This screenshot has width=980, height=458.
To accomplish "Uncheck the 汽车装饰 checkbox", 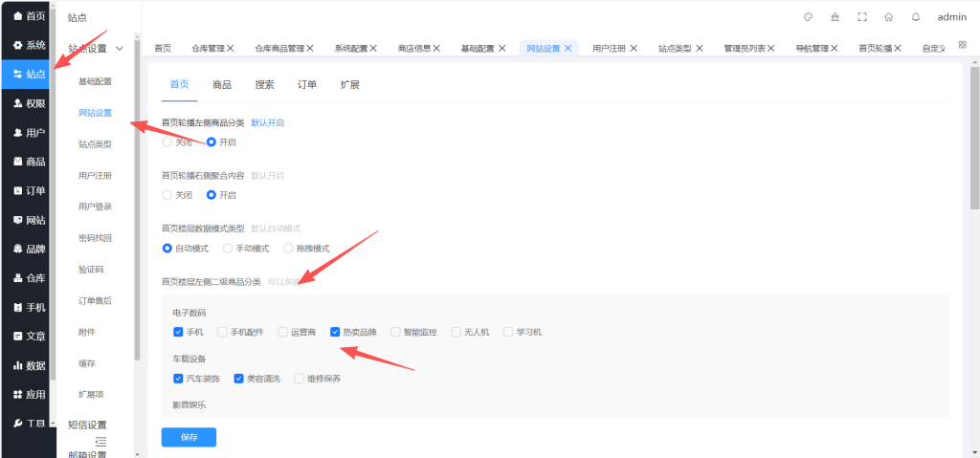I will coord(177,378).
